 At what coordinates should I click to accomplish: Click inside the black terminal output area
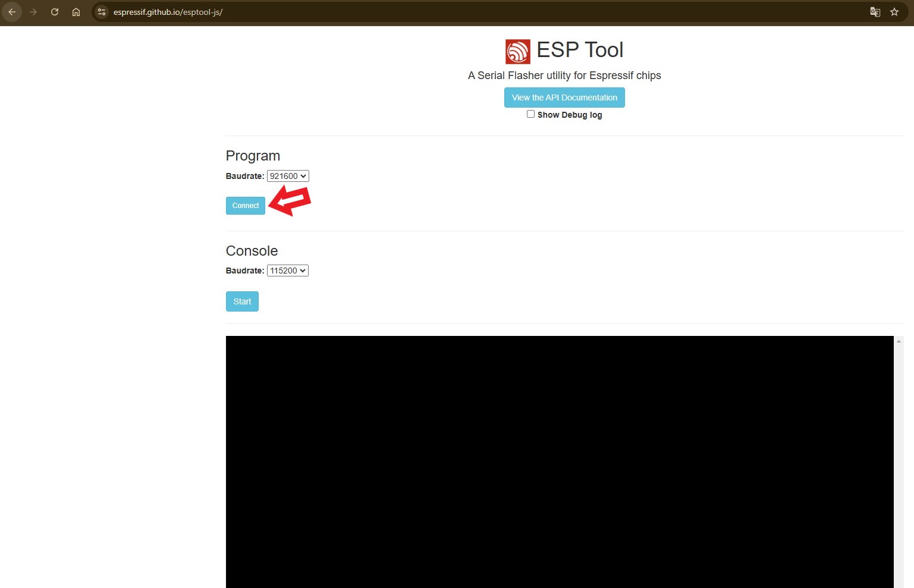559,461
